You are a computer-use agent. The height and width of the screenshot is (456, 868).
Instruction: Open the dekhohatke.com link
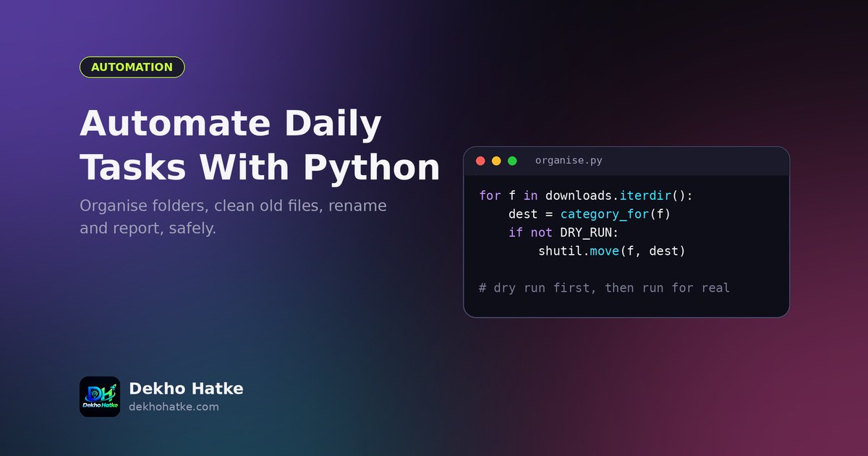[x=174, y=407]
